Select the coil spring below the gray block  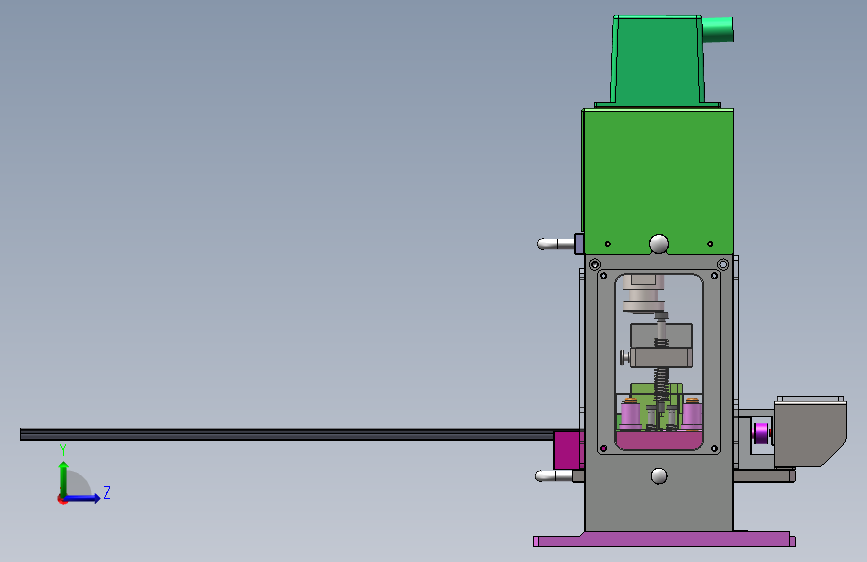pos(660,385)
